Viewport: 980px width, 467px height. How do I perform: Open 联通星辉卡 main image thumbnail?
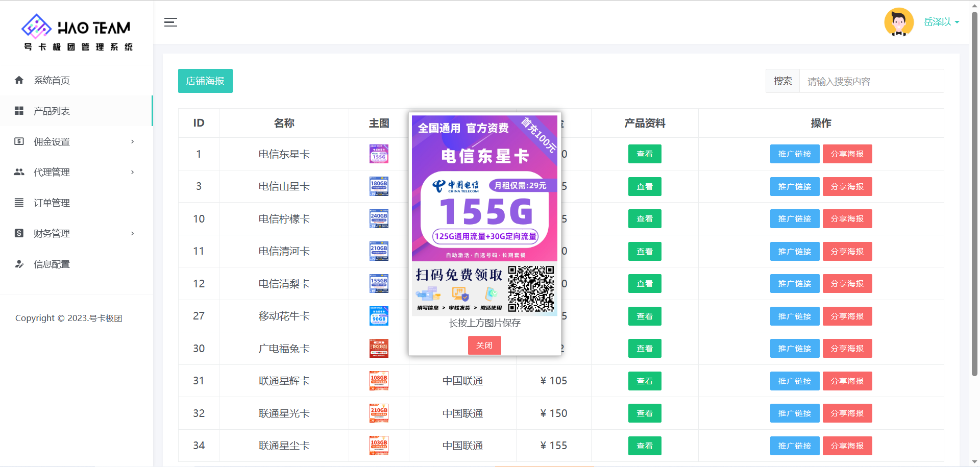coord(379,381)
